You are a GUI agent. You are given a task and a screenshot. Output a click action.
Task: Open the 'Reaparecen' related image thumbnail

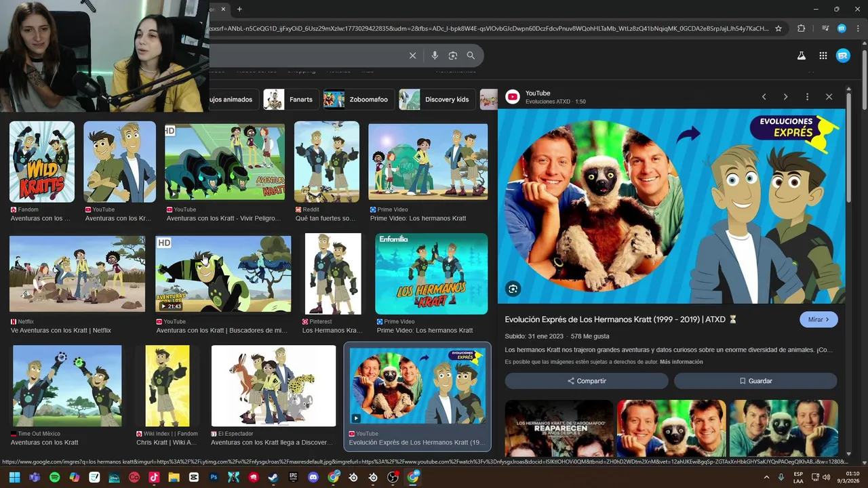[x=559, y=428]
